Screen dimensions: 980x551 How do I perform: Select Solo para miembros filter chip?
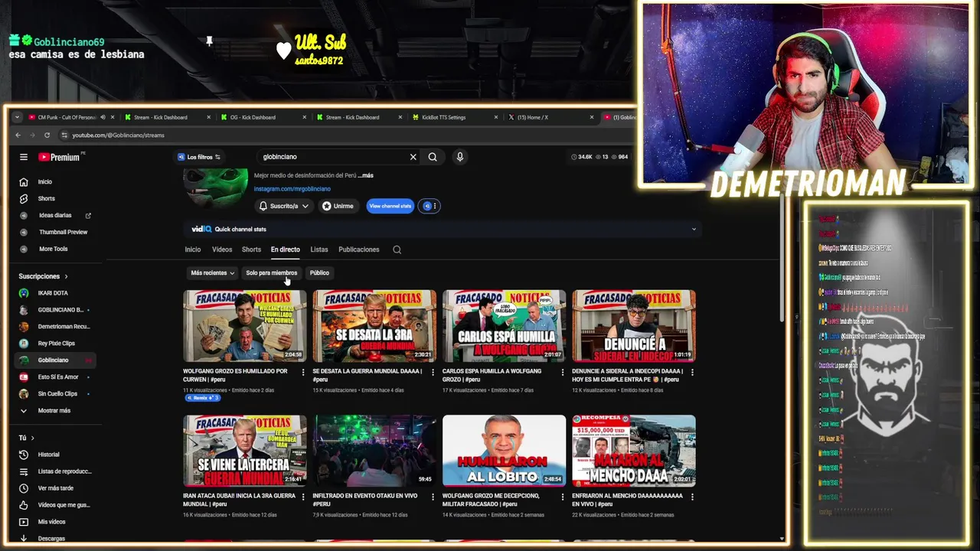pyautogui.click(x=272, y=273)
